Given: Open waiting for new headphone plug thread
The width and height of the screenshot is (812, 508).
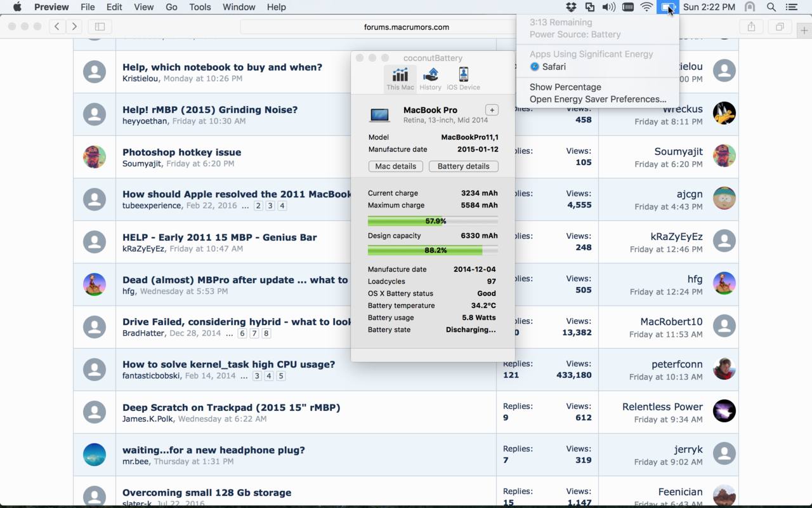Looking at the screenshot, I should click(x=214, y=450).
